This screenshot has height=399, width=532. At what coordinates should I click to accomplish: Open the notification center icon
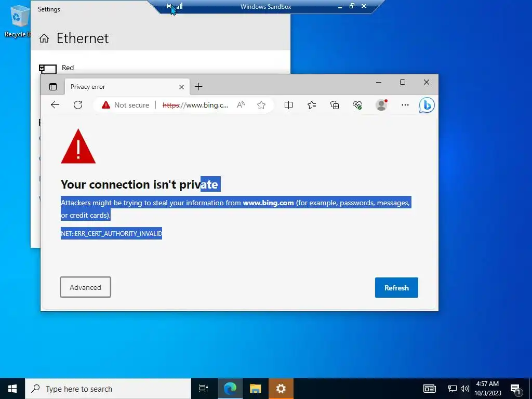click(x=515, y=389)
